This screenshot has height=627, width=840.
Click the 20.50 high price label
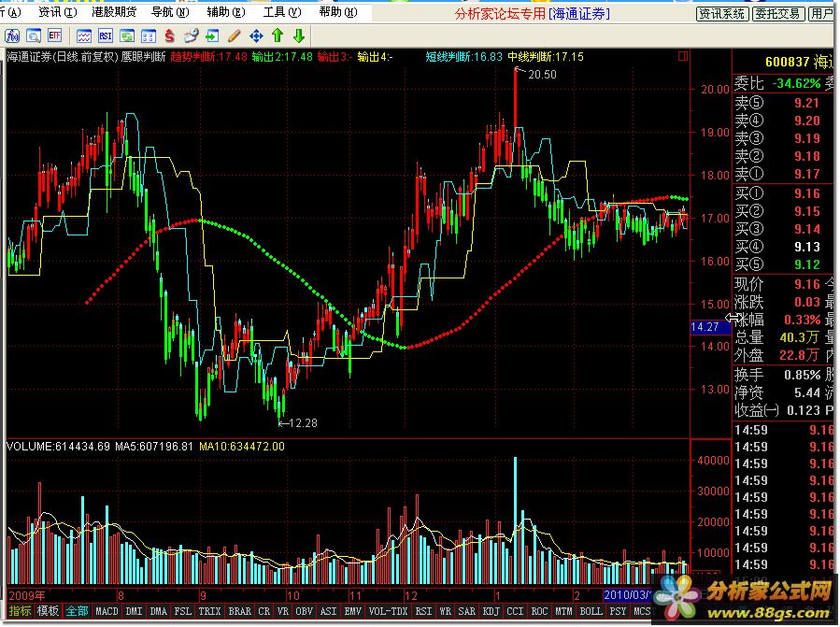(x=542, y=75)
